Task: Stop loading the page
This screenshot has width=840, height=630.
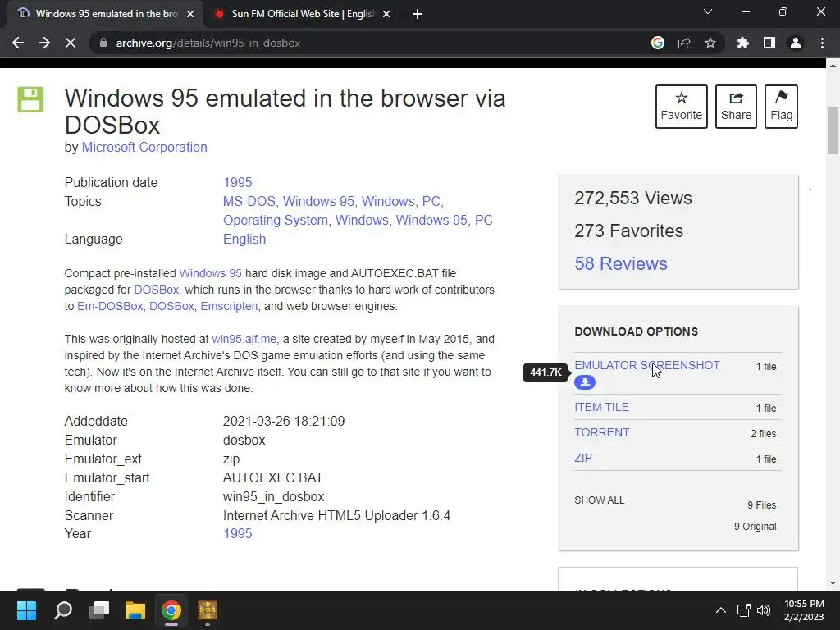Action: [x=71, y=43]
